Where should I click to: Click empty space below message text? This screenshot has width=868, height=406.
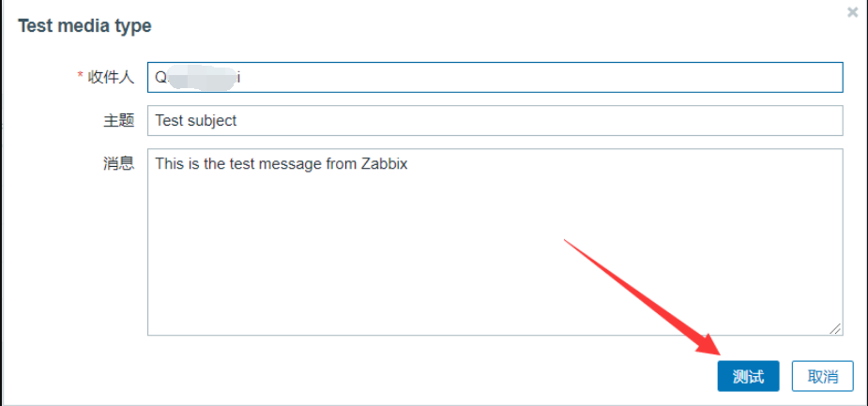point(469,263)
